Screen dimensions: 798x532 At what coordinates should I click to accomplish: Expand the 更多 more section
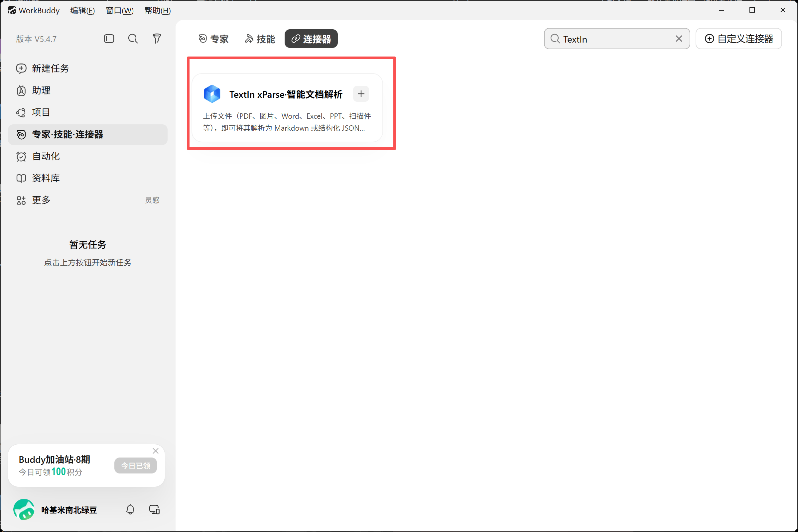(x=87, y=200)
